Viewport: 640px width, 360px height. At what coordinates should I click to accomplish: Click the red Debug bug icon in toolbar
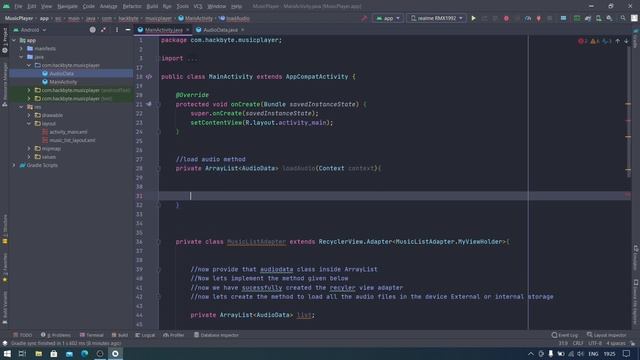pos(506,18)
